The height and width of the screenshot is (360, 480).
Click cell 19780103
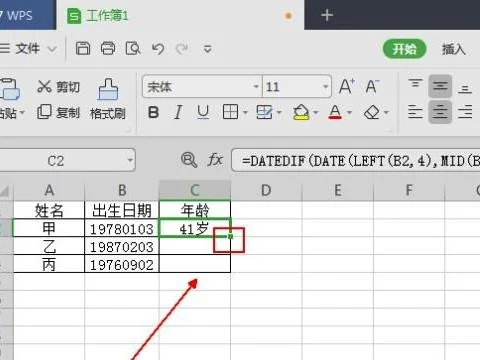tap(122, 229)
